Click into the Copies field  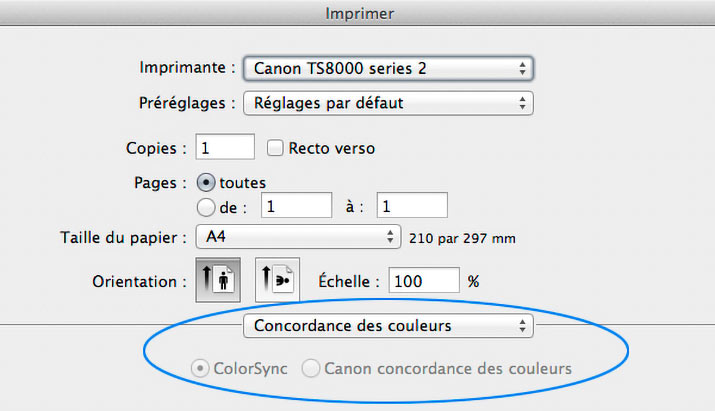[x=225, y=147]
